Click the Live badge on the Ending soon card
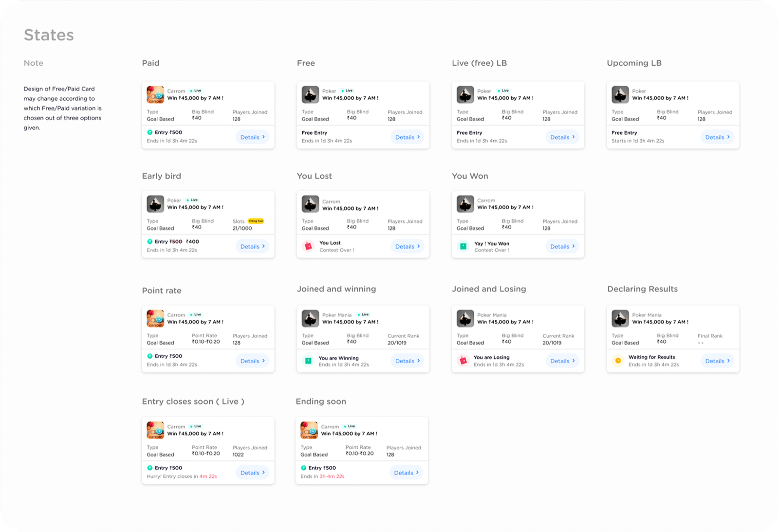This screenshot has height=532, width=779. [x=350, y=426]
